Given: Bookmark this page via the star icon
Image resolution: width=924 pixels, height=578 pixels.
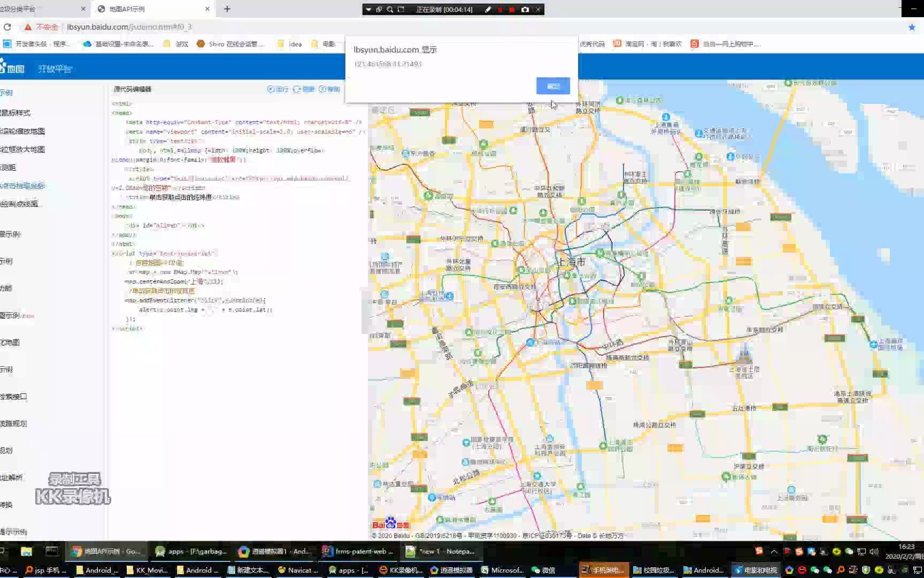Looking at the screenshot, I should coord(911,27).
